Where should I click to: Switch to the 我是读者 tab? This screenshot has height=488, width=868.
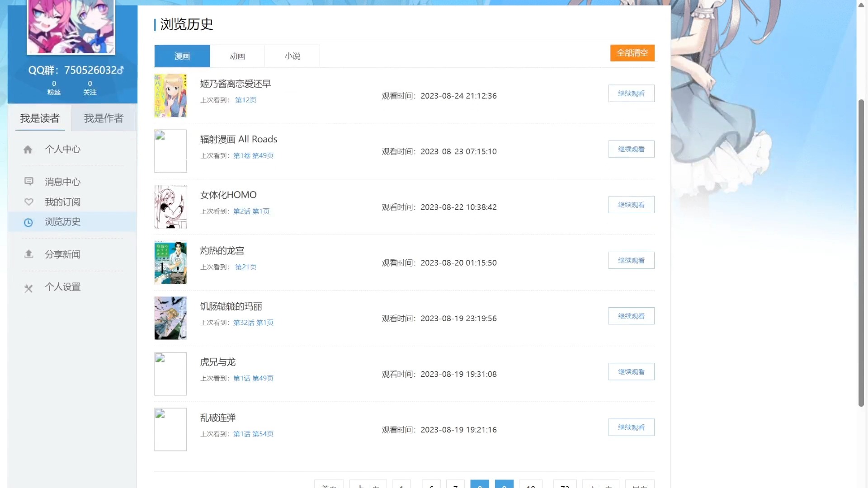click(40, 118)
